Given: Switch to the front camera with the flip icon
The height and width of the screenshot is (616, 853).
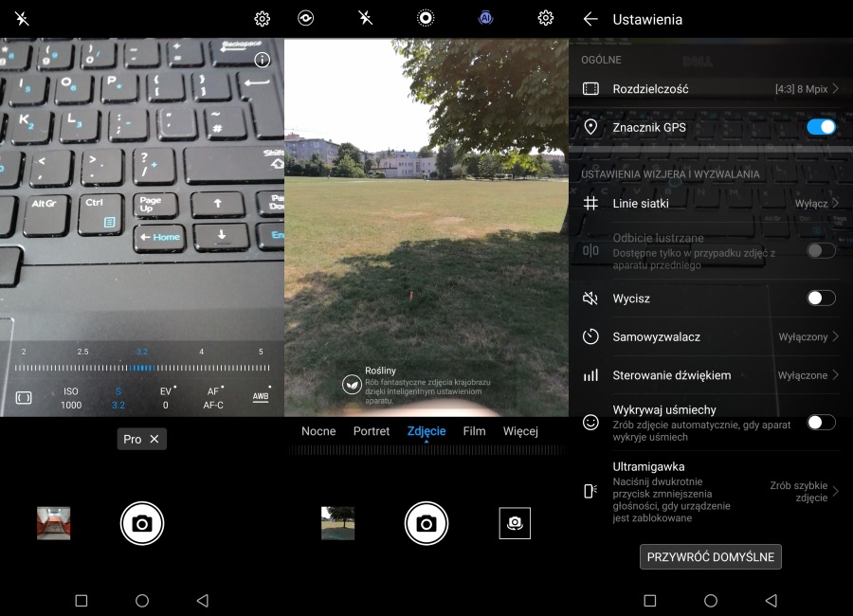Looking at the screenshot, I should click(515, 523).
